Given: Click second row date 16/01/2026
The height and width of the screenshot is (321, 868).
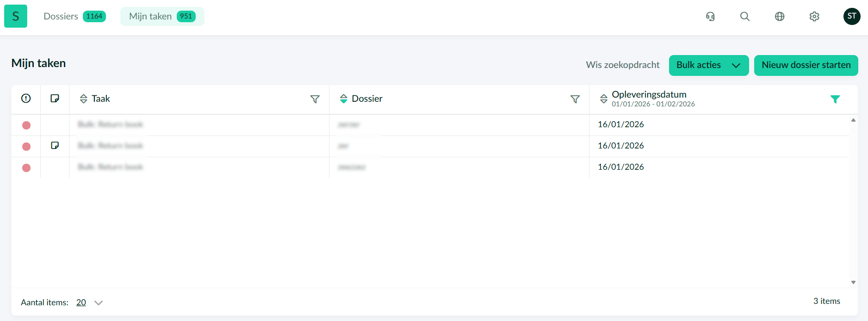Looking at the screenshot, I should [620, 146].
